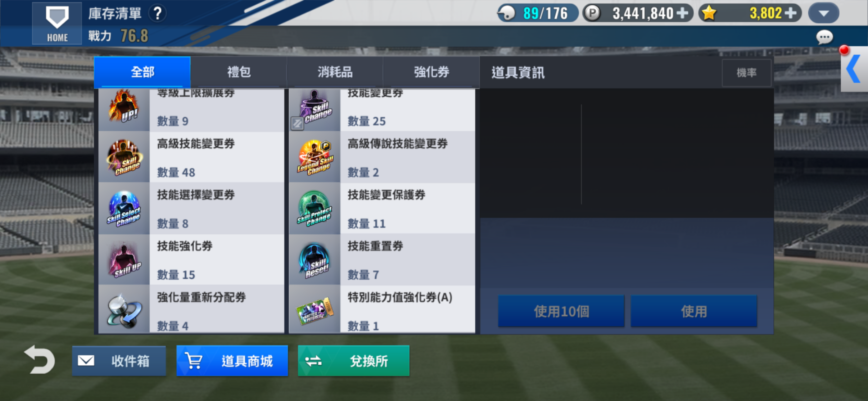Screen dimensions: 868x401
Task: Open the chat bubble icon
Action: (824, 37)
